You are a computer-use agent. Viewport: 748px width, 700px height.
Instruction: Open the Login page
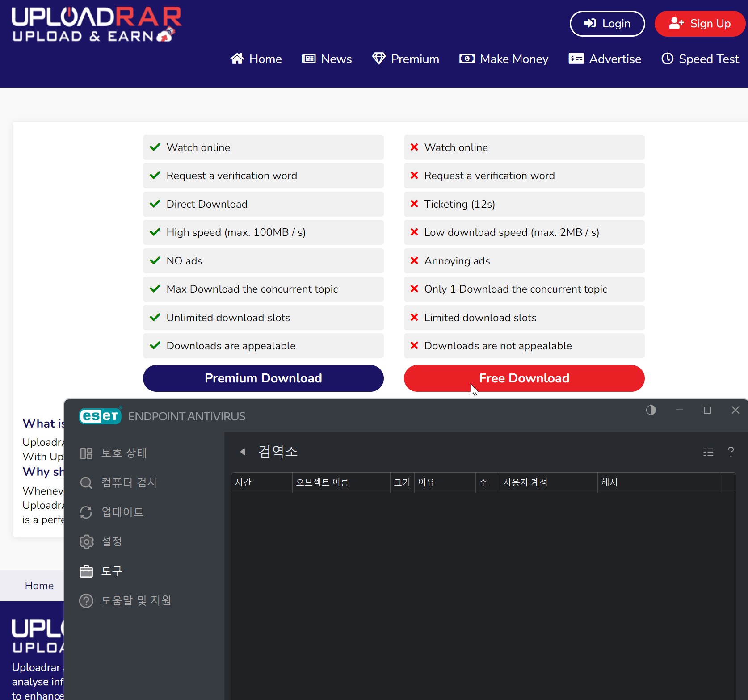click(607, 24)
